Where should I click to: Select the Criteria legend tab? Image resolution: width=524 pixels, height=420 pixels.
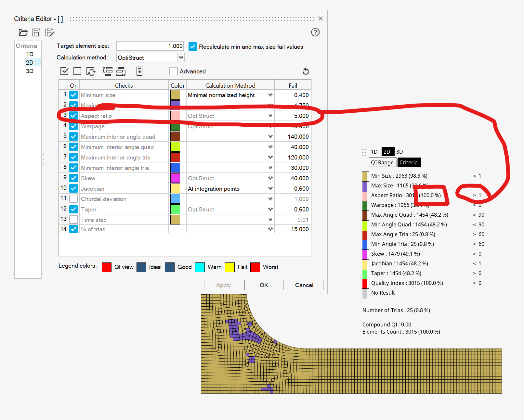pos(409,162)
